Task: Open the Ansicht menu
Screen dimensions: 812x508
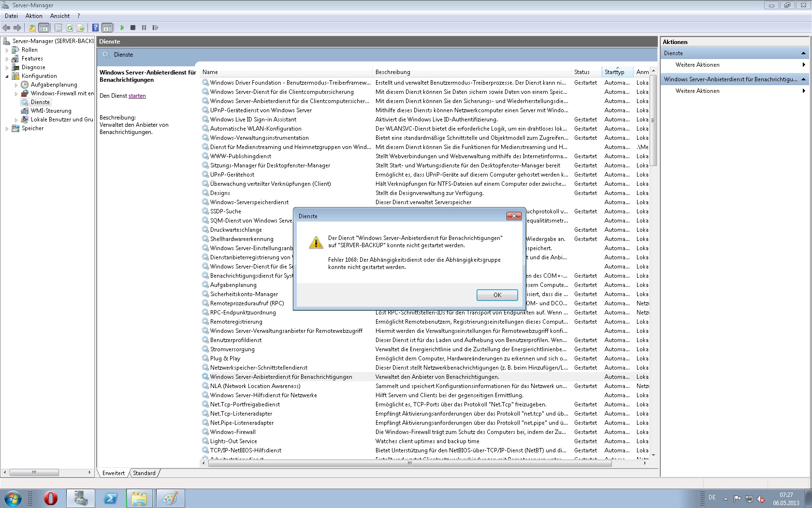Action: coord(60,16)
